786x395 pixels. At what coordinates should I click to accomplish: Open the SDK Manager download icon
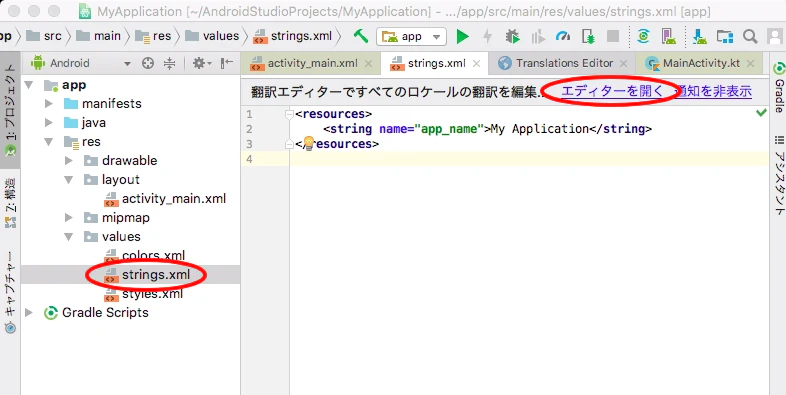click(x=699, y=36)
